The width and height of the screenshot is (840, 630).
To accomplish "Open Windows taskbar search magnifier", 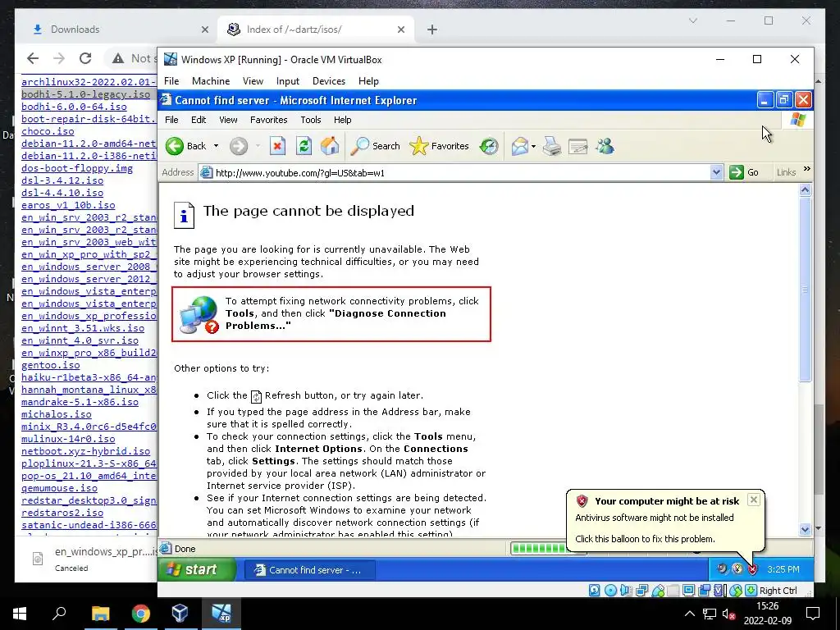I will 59,614.
